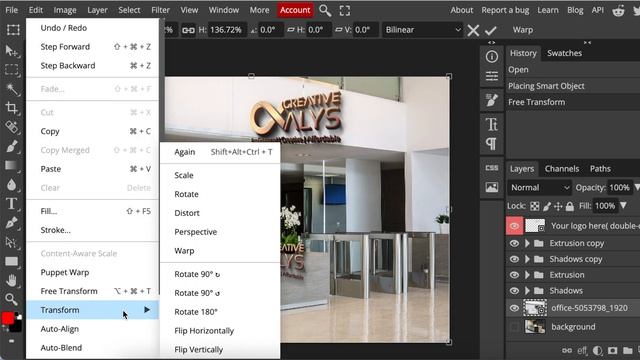Select the Move tool
The image size is (640, 360).
(x=11, y=51)
